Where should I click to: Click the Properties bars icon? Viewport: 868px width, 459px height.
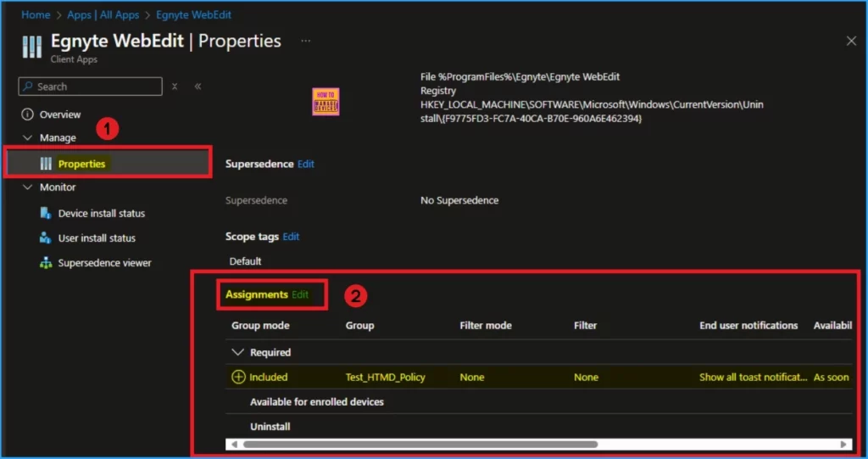pyautogui.click(x=46, y=164)
